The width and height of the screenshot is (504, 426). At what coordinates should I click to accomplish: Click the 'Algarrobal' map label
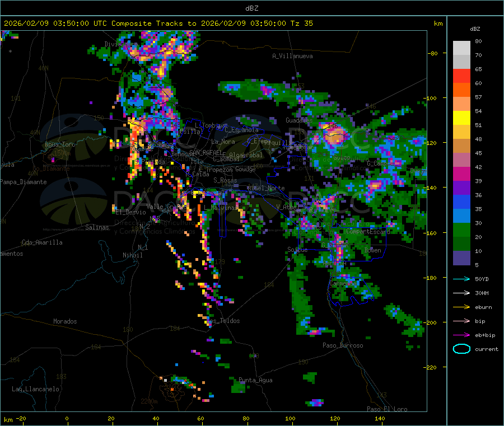[x=246, y=155]
